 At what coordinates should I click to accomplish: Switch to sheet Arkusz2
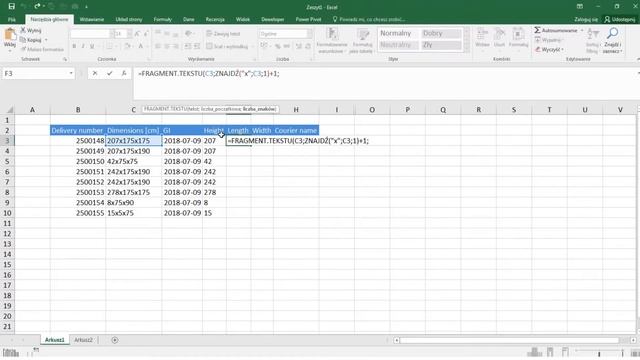(x=83, y=340)
